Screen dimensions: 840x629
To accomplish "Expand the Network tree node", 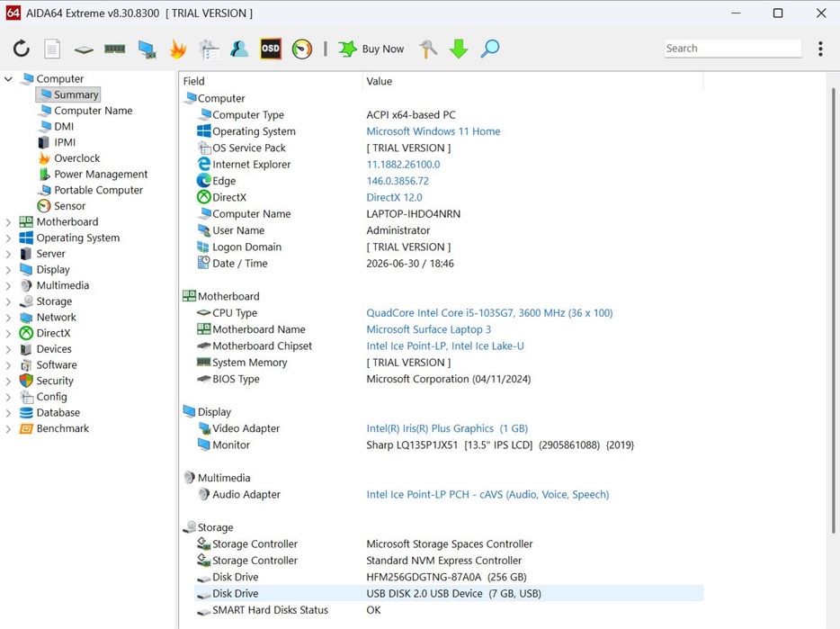I will (8, 318).
